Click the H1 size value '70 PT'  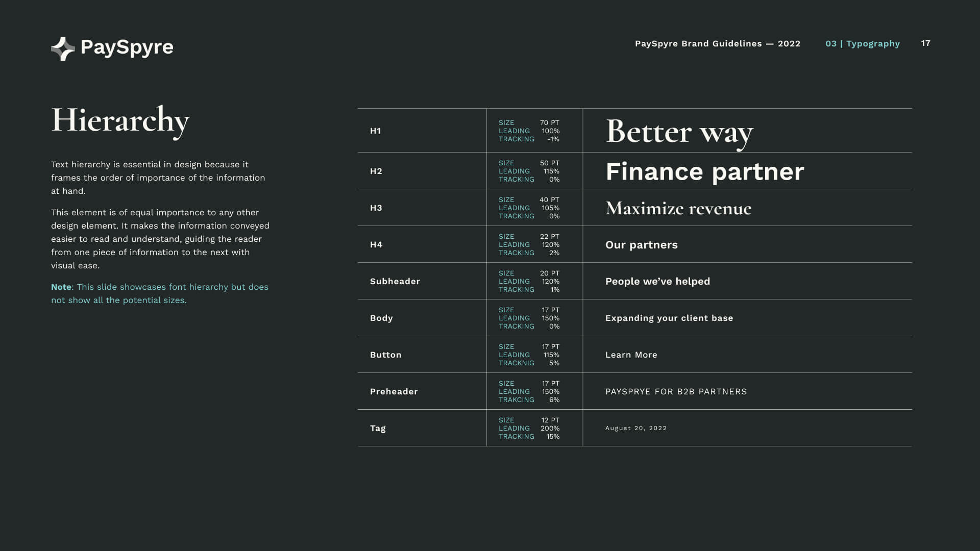click(550, 123)
